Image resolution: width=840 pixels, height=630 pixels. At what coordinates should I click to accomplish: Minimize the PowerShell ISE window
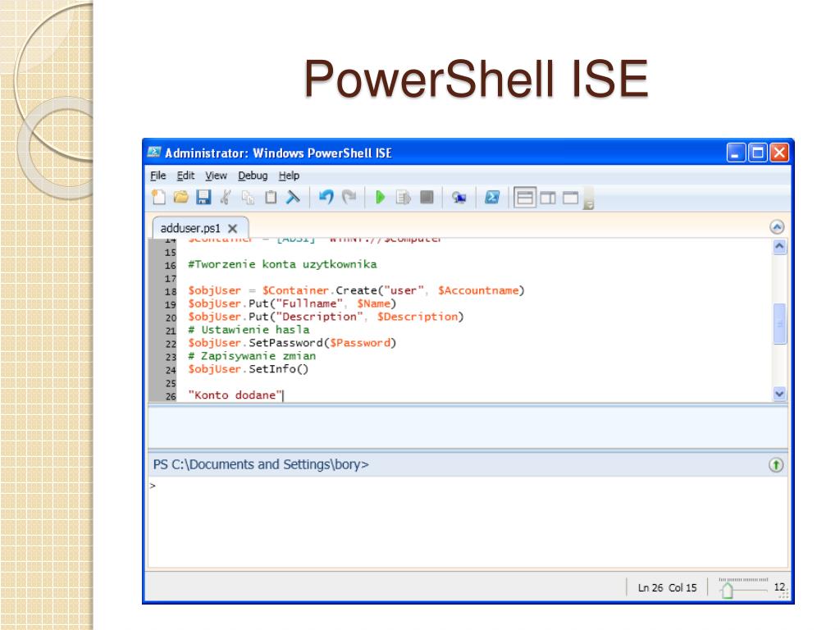pyautogui.click(x=736, y=153)
